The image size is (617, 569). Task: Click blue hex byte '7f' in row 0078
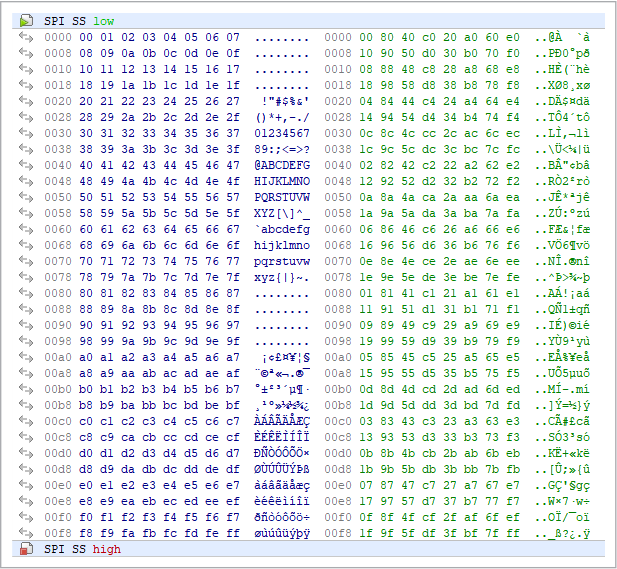(233, 277)
